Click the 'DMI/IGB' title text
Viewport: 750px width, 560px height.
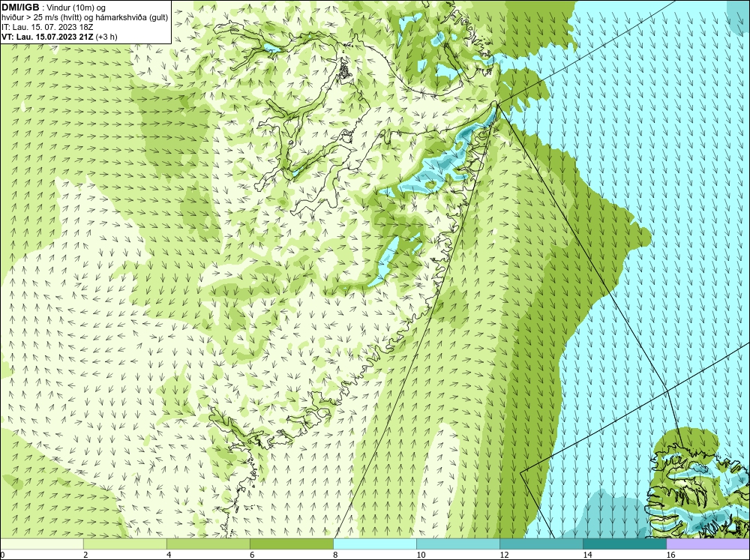(x=20, y=7)
